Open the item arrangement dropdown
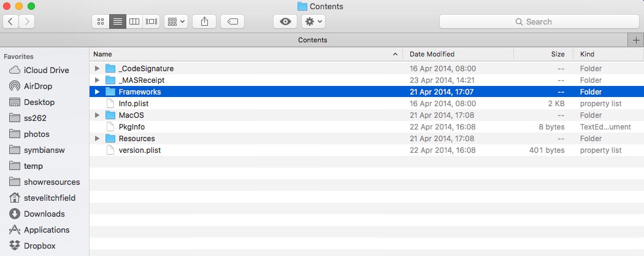The width and height of the screenshot is (644, 256). pos(176,21)
